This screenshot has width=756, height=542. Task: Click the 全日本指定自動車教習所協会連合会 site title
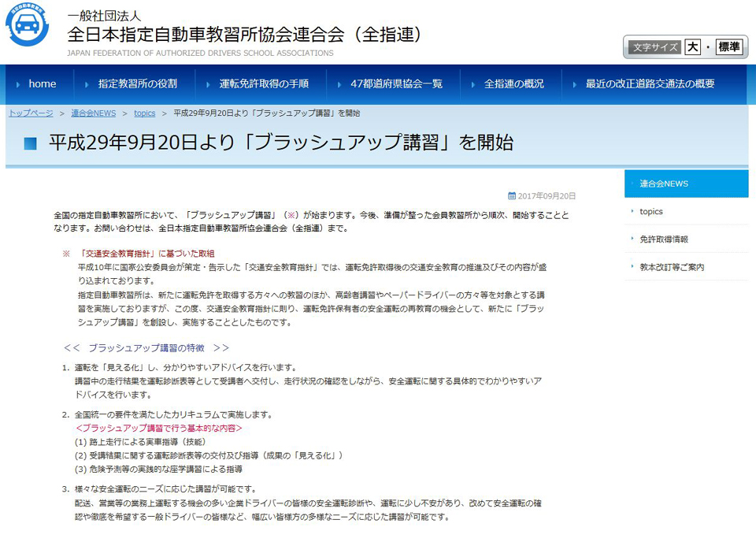(246, 35)
